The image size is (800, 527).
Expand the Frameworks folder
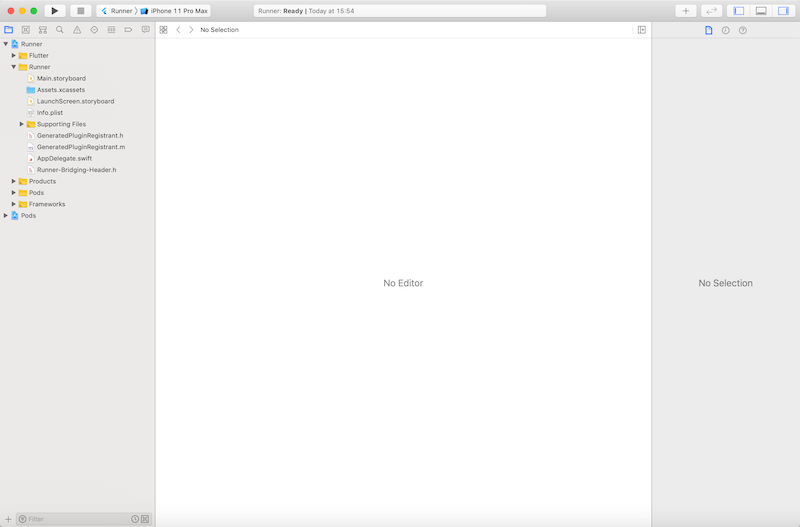coord(14,204)
